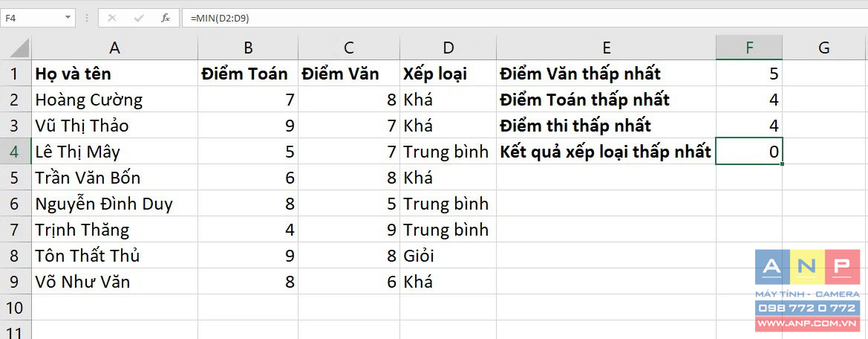Select column D header
The width and height of the screenshot is (868, 339).
point(448,48)
